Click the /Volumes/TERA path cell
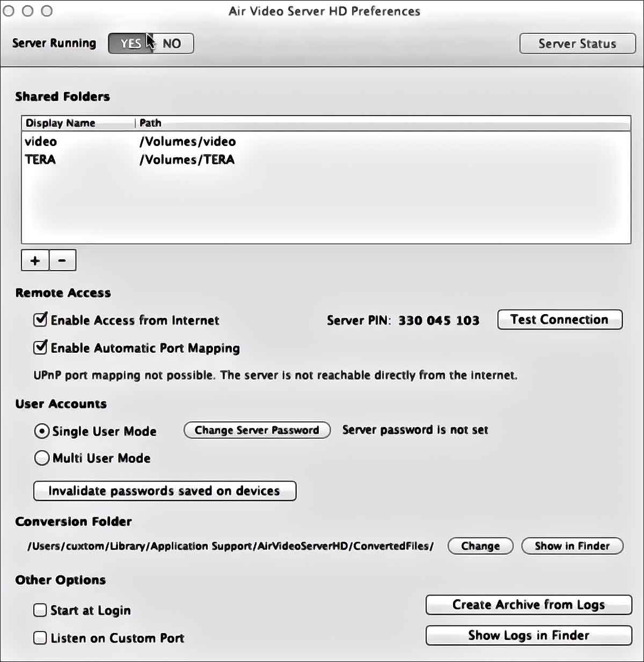The image size is (644, 662). pyautogui.click(x=187, y=159)
